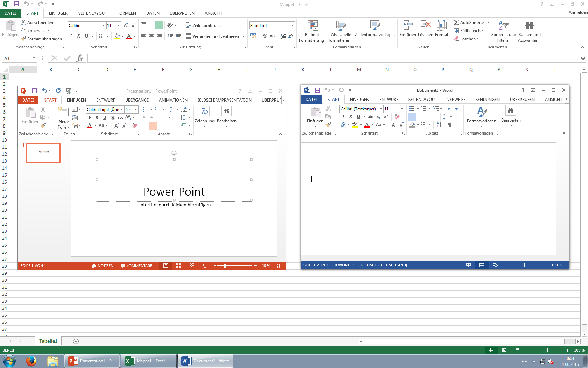The width and height of the screenshot is (588, 368).
Task: Select slide 1 thumbnail in PowerPoint
Action: (43, 153)
